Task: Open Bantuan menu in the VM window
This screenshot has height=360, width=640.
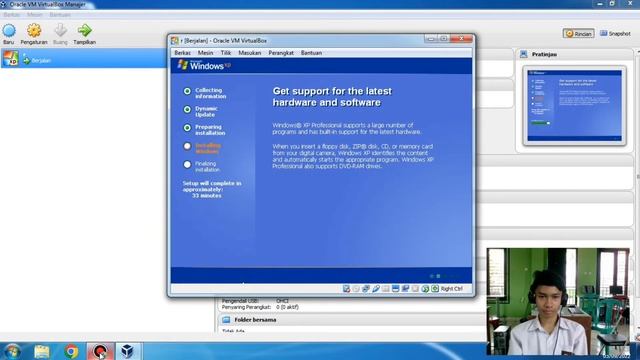Action: click(x=311, y=53)
